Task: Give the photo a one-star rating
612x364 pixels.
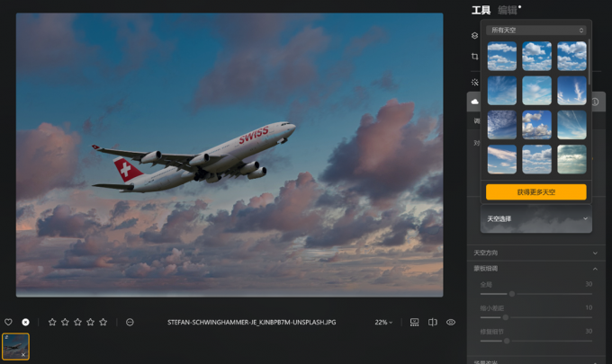Action: [52, 322]
